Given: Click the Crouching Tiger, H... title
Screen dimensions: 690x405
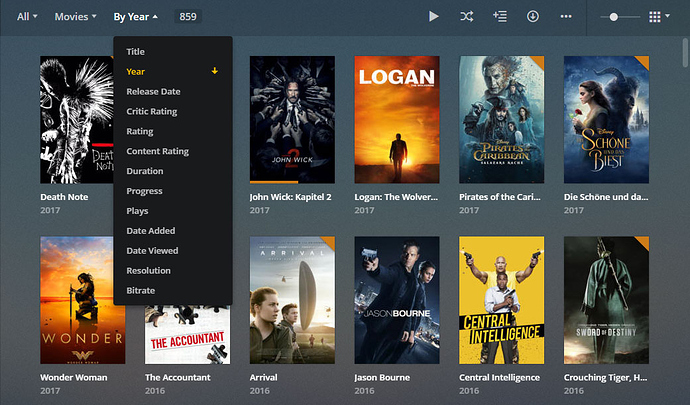Looking at the screenshot, I should 606,377.
